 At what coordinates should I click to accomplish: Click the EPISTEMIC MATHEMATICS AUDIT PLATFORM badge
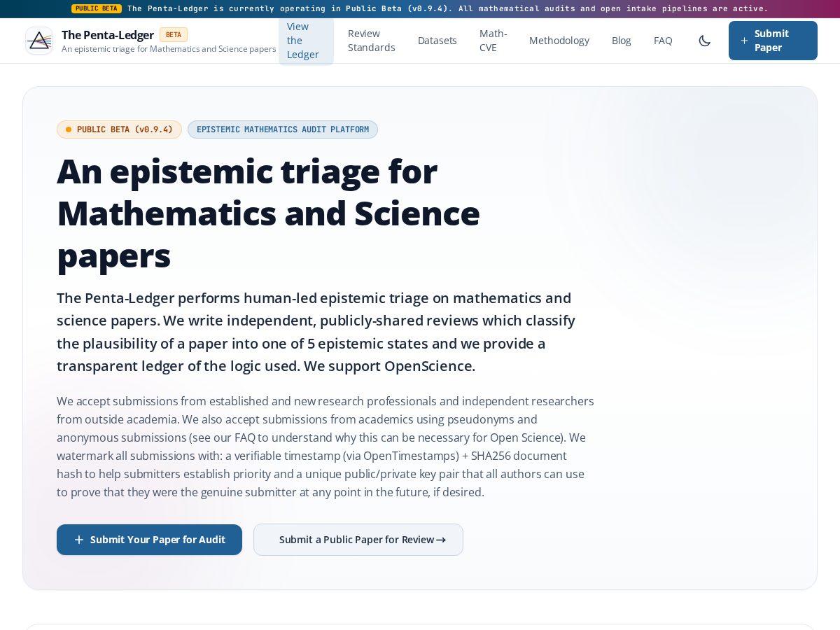[283, 129]
